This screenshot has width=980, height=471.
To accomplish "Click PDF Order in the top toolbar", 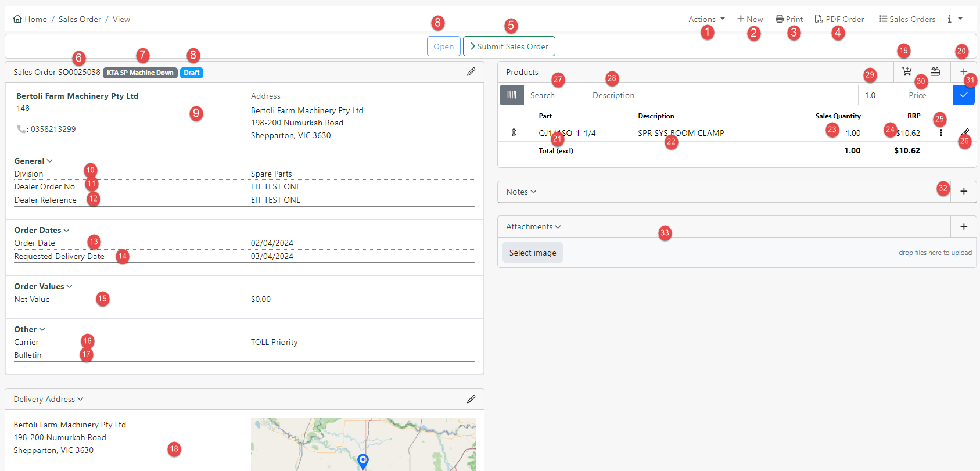I will coord(839,19).
